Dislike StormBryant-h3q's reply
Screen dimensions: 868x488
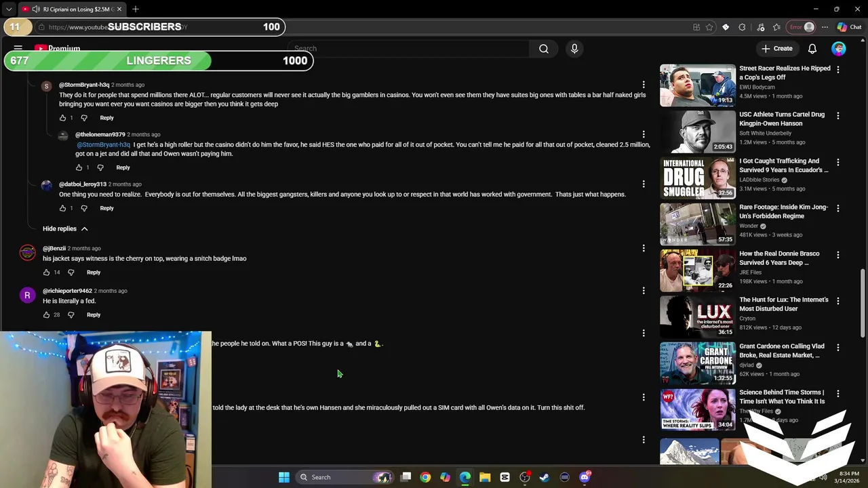coord(84,118)
